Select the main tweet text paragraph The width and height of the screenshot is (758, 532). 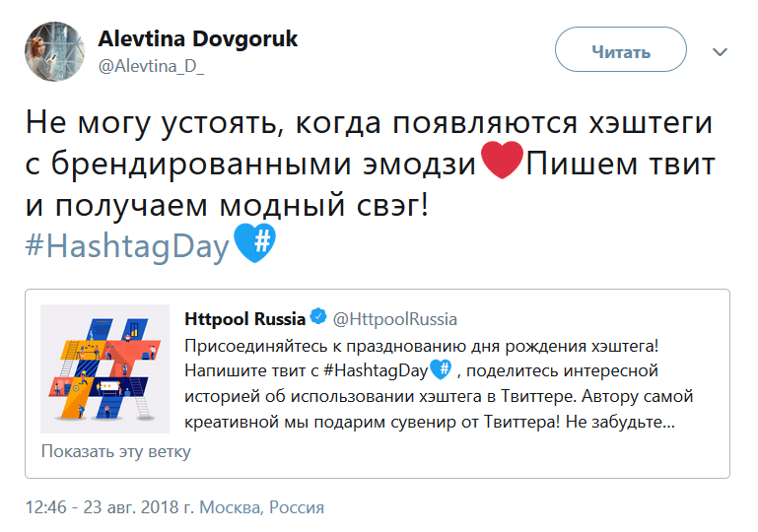(x=371, y=184)
